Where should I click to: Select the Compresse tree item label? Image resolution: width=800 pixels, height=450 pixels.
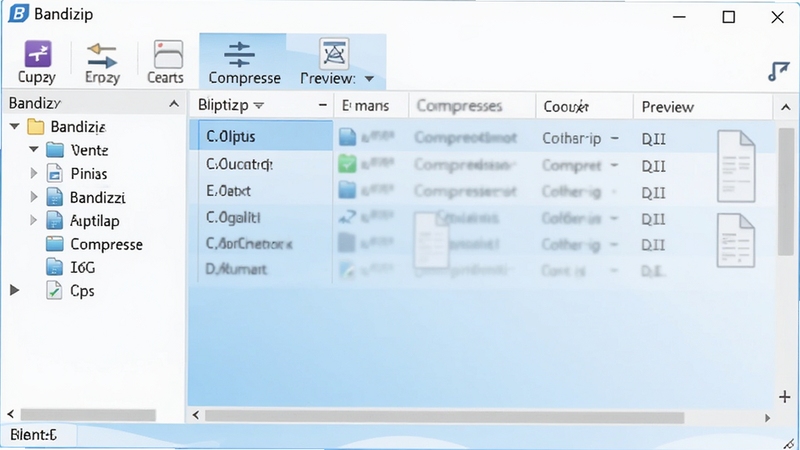(107, 244)
